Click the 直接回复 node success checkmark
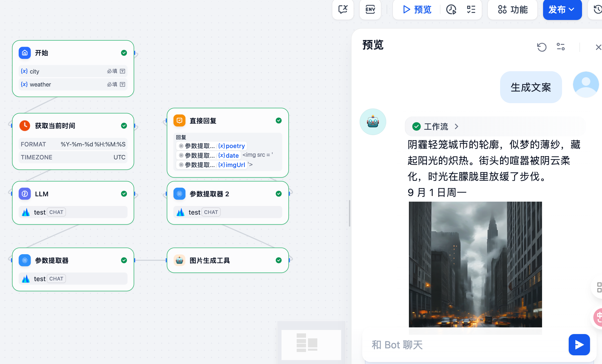 (279, 121)
